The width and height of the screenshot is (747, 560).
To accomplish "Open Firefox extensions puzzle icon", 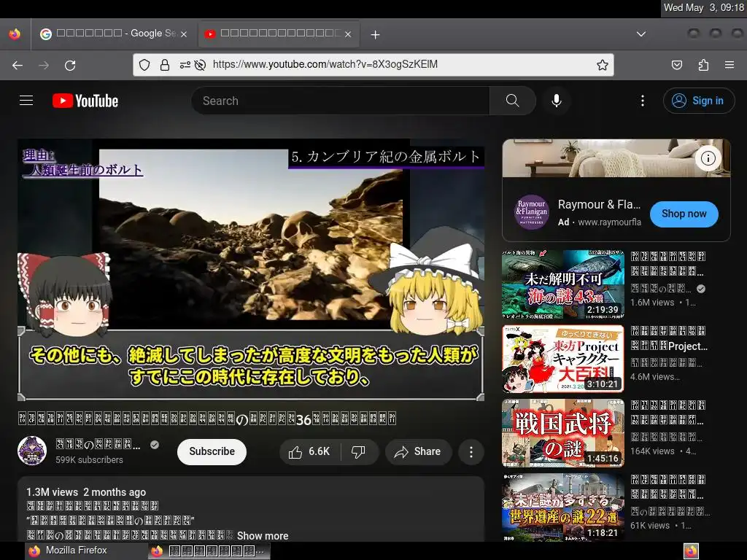I will tap(703, 65).
